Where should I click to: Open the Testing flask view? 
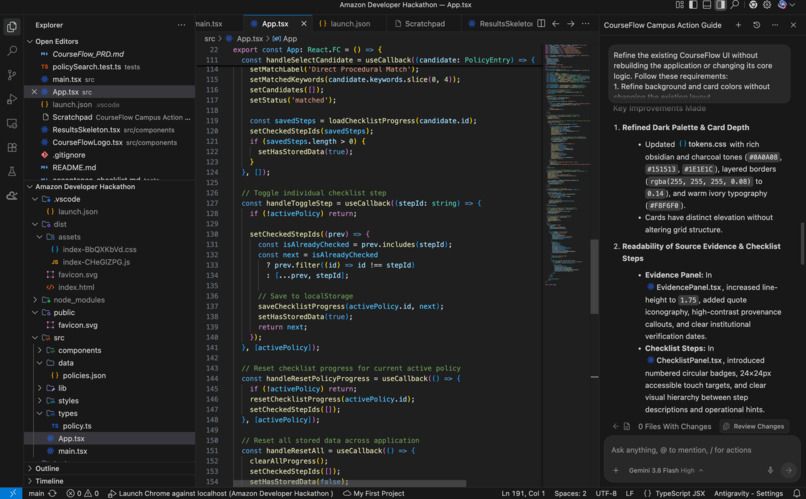tap(11, 171)
